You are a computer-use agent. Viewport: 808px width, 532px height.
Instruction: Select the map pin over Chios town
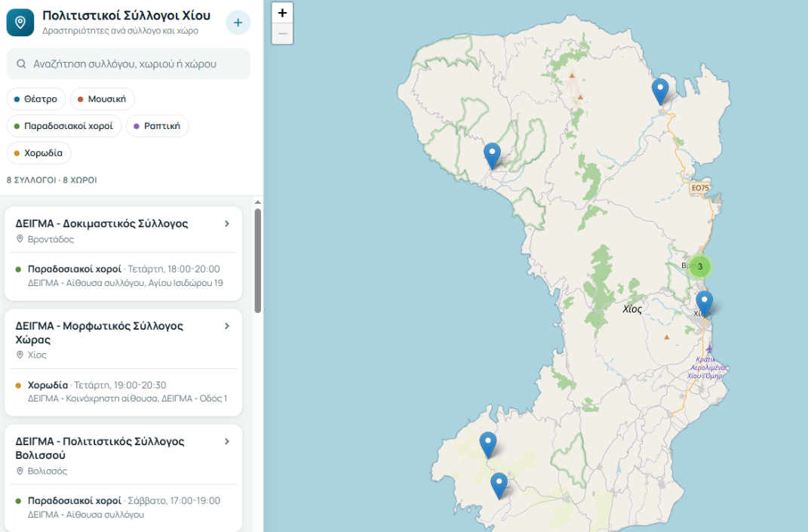705,303
